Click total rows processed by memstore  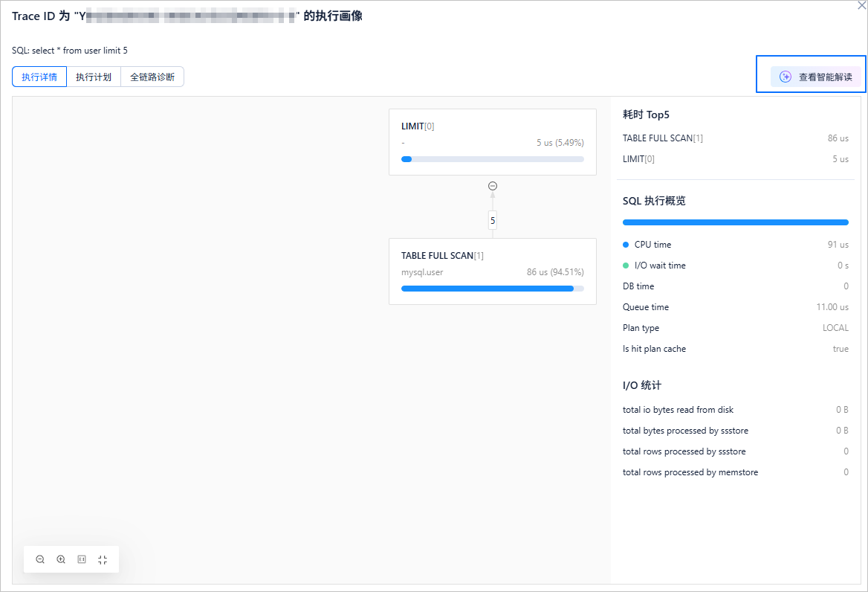(690, 472)
